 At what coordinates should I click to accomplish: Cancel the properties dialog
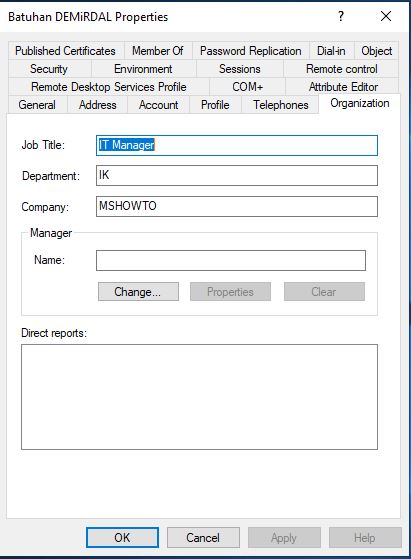[x=203, y=537]
